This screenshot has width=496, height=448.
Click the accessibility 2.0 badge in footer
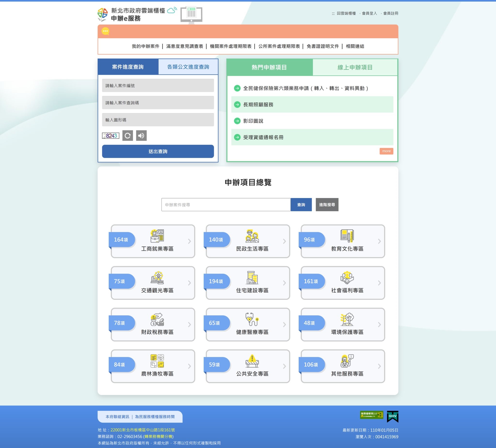[372, 415]
